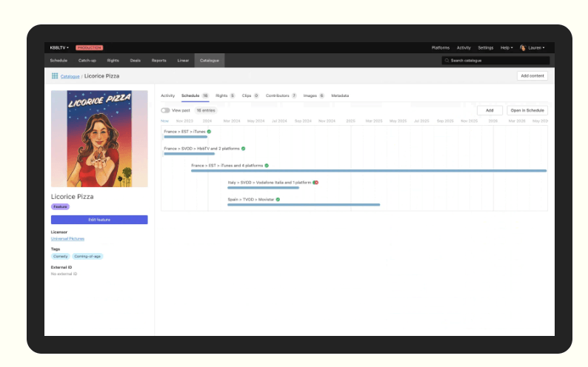588x367 pixels.
Task: Click the Add content button
Action: (x=532, y=75)
